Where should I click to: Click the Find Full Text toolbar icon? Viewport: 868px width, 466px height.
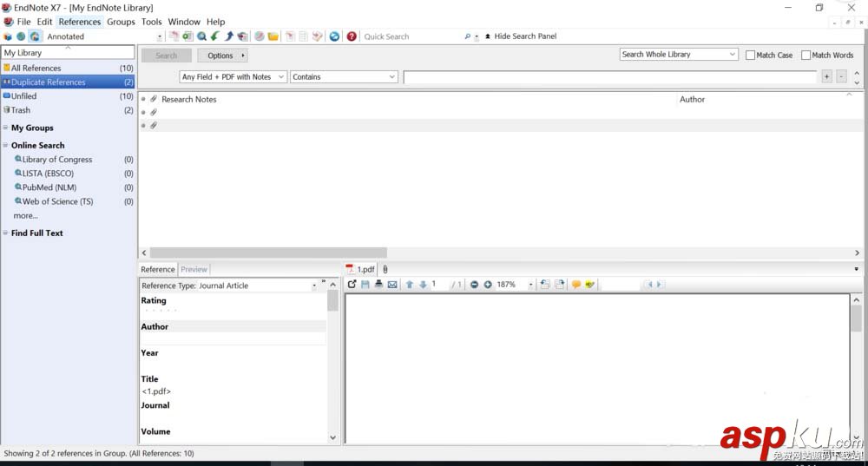(x=242, y=36)
